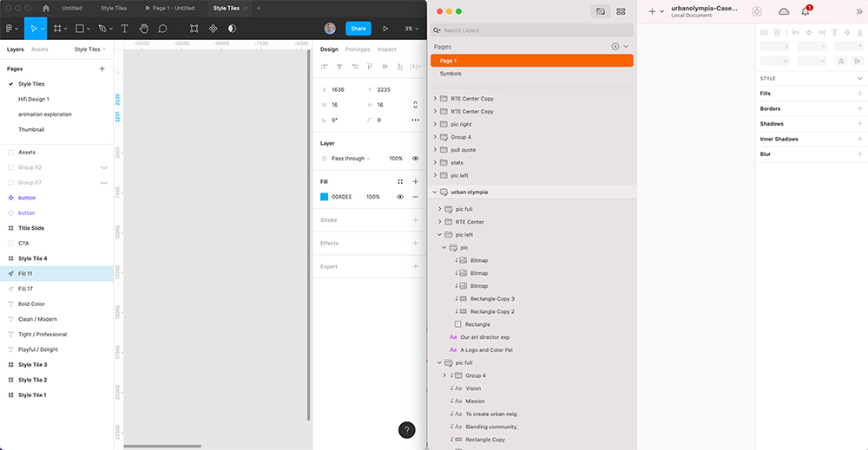868x450 pixels.
Task: Open the Untitled file tab
Action: pyautogui.click(x=72, y=9)
